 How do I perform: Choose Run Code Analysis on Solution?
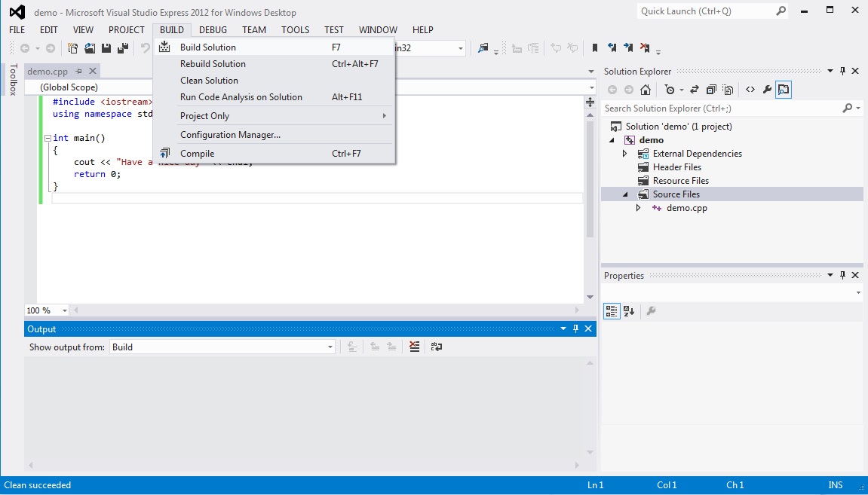click(x=274, y=96)
